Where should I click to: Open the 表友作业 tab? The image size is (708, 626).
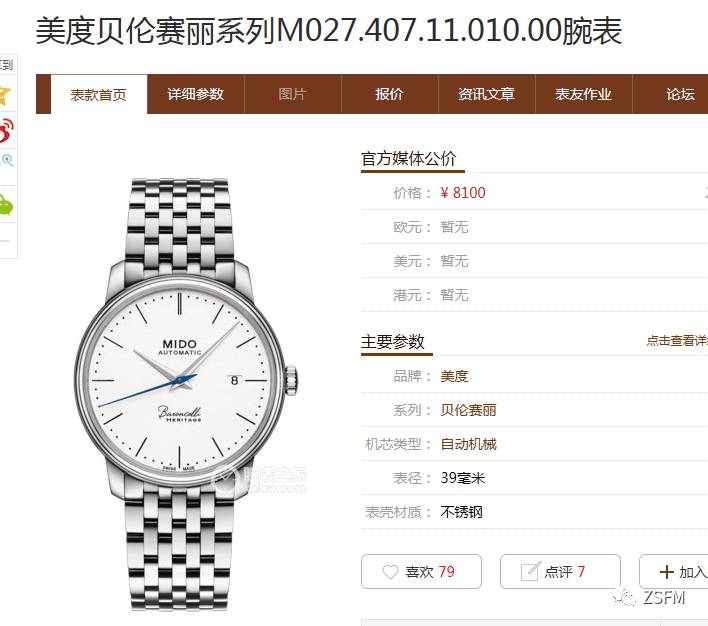click(583, 94)
